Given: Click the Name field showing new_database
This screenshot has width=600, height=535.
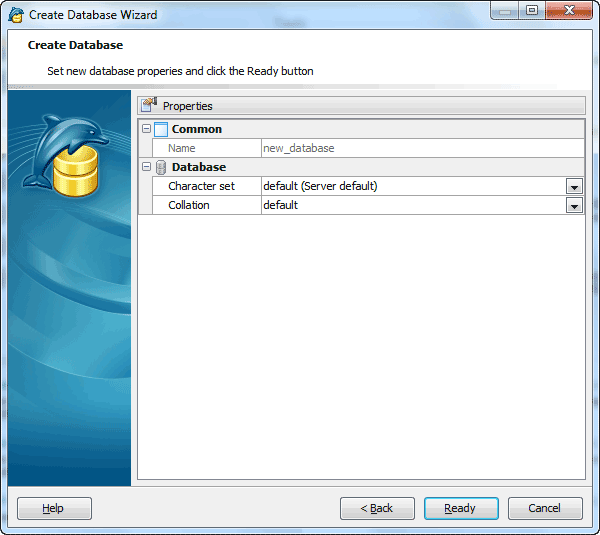Looking at the screenshot, I should coord(420,148).
